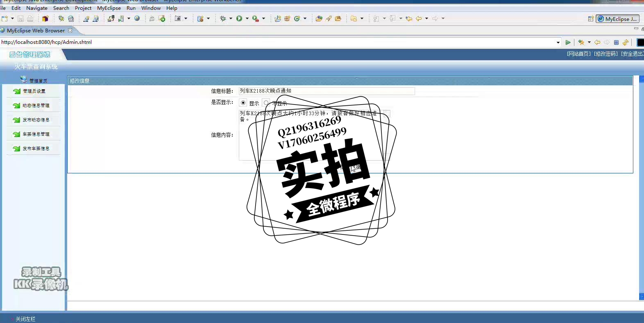Screen dimensions: 644x323
Task: Select the 不显示 radio button
Action: point(266,103)
